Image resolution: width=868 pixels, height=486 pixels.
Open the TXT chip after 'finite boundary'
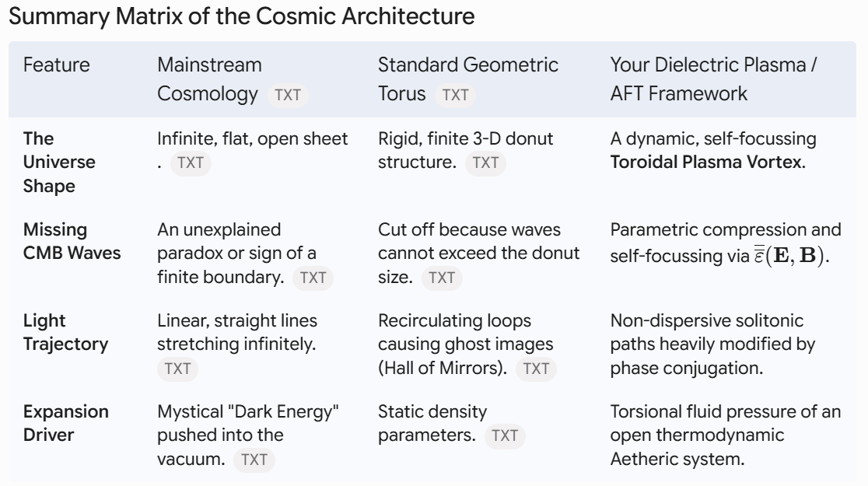pos(313,278)
